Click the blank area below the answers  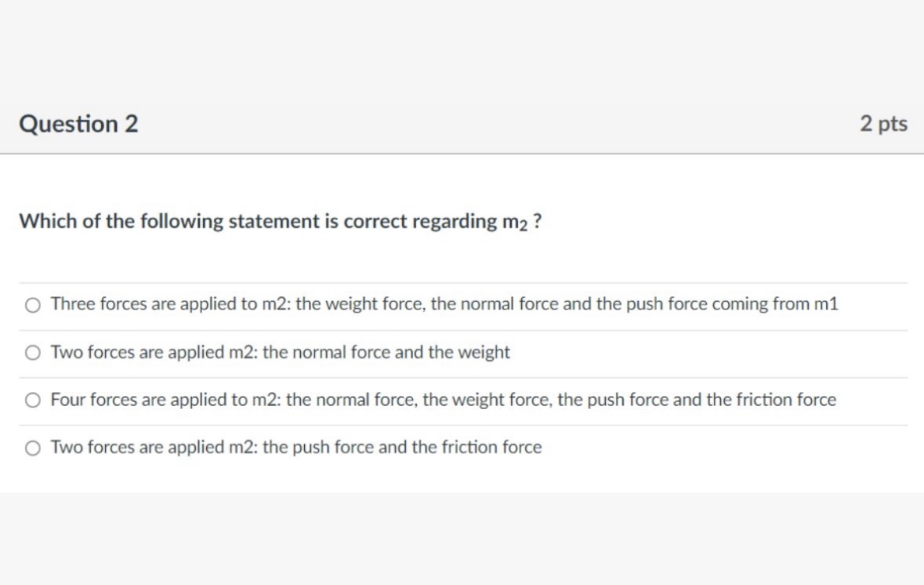pos(462,478)
